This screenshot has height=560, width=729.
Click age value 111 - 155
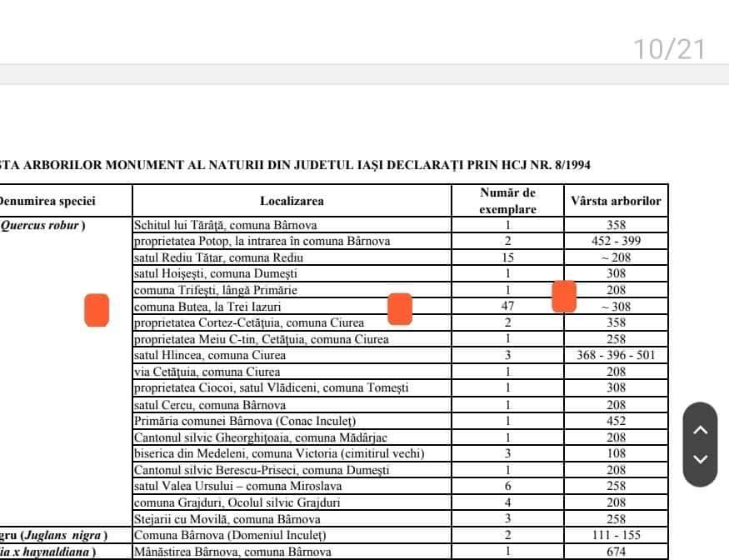coord(616,535)
